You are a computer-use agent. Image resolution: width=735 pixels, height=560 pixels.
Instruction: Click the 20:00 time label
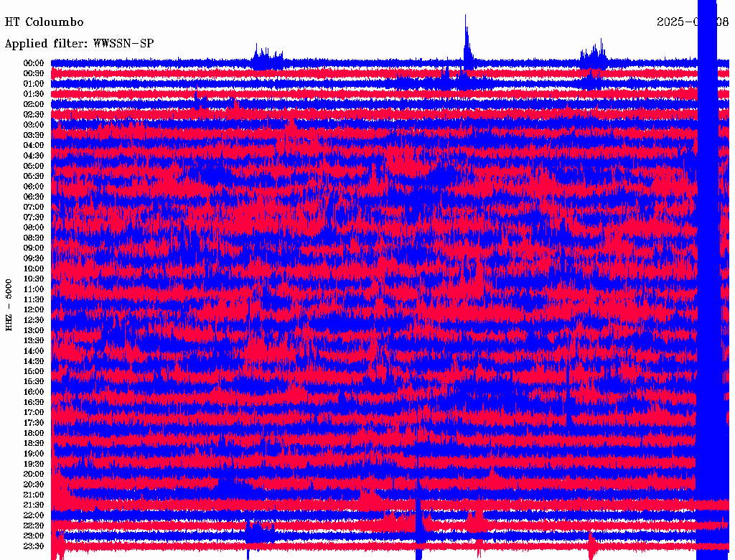coord(34,475)
